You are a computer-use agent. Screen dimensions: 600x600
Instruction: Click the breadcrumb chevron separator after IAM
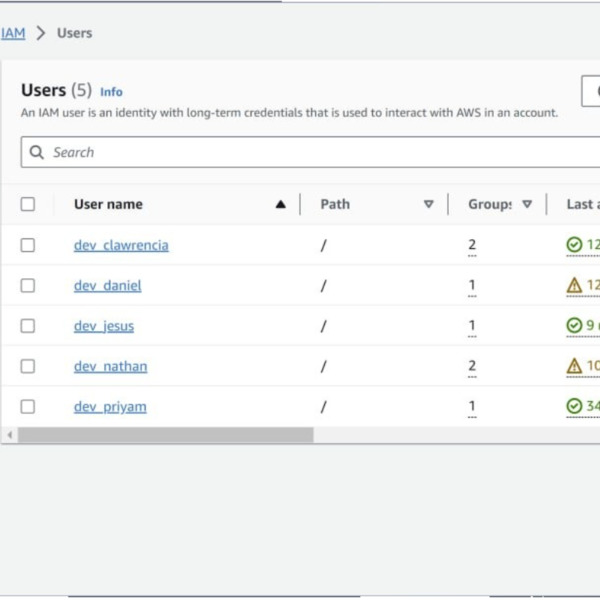click(41, 33)
